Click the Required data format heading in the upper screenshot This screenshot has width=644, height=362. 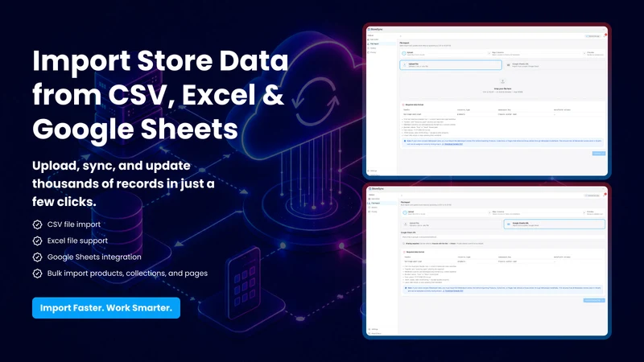414,105
